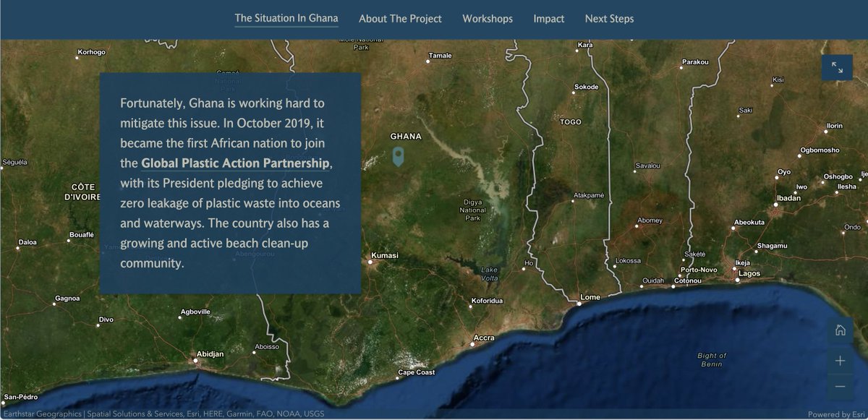
Task: Open the Impact section
Action: coord(549,19)
